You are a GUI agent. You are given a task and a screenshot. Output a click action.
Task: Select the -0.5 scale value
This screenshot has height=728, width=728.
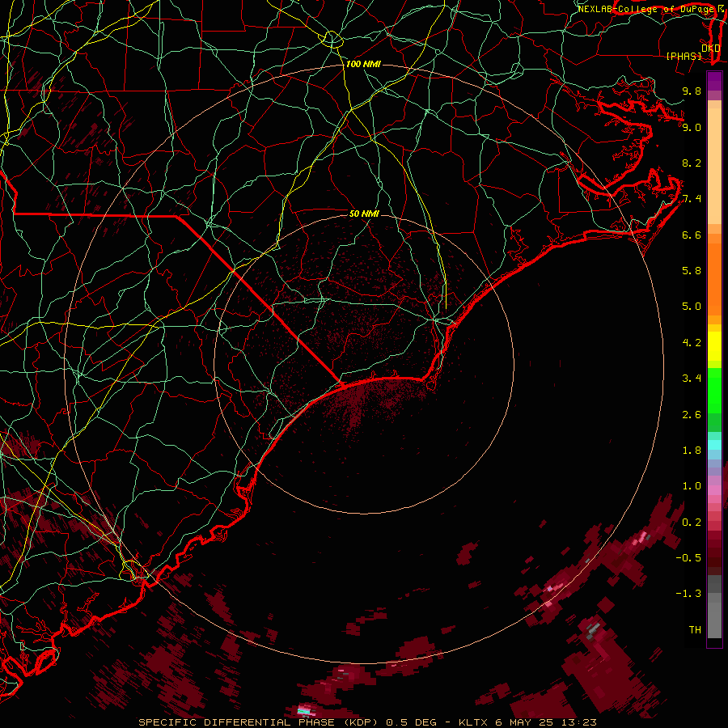tap(688, 558)
